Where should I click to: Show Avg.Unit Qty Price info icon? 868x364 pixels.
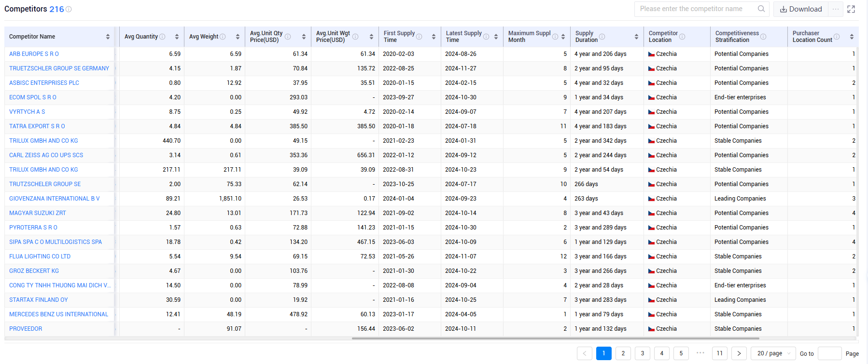288,37
